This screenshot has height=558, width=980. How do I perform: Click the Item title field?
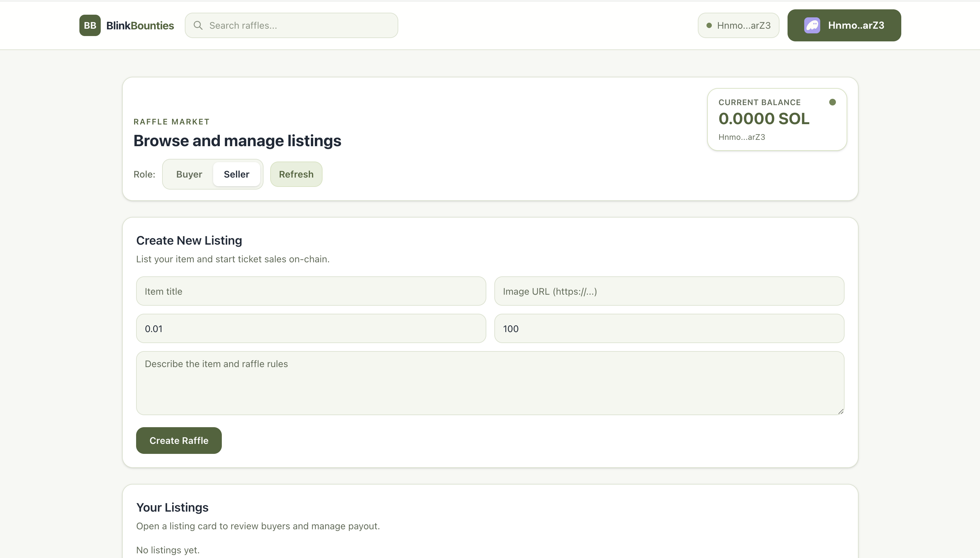(311, 291)
